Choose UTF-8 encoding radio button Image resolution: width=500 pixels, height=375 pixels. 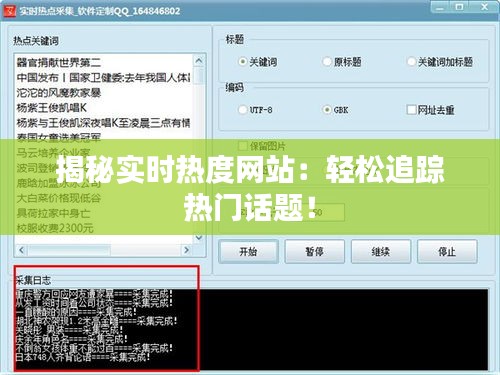coord(242,110)
